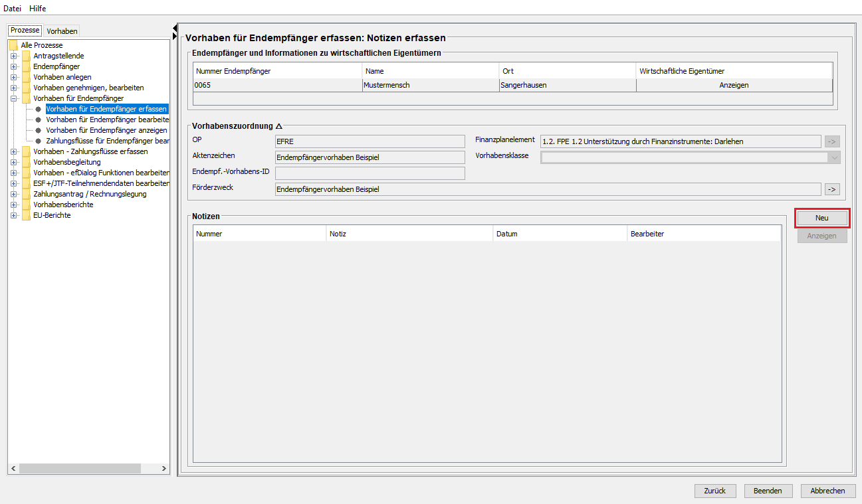The height and width of the screenshot is (504, 862).
Task: Open the Hilfe menu
Action: [38, 8]
